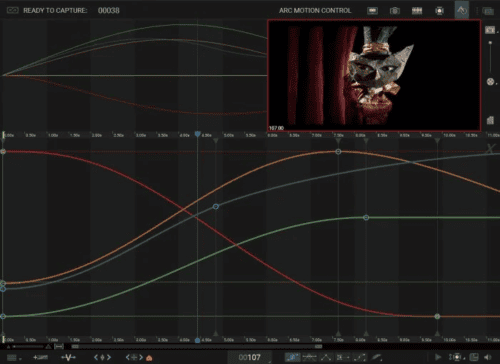Click the frame counter field 00107

[249, 357]
